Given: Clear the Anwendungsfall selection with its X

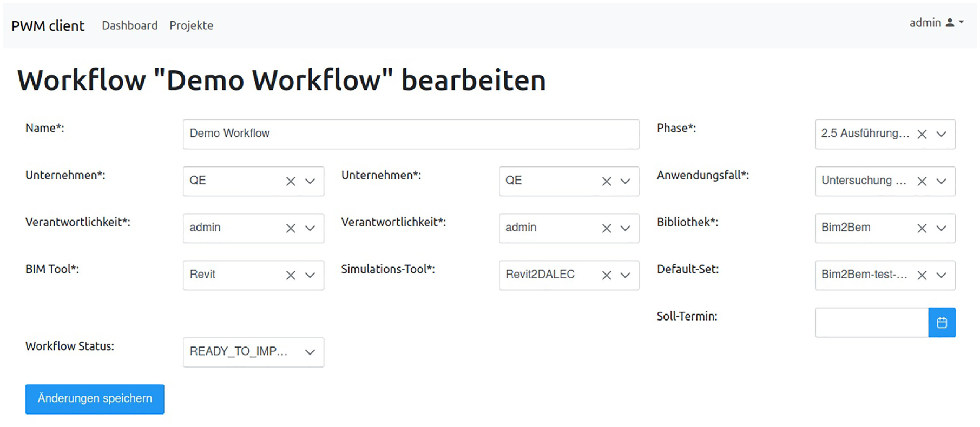Looking at the screenshot, I should point(922,182).
